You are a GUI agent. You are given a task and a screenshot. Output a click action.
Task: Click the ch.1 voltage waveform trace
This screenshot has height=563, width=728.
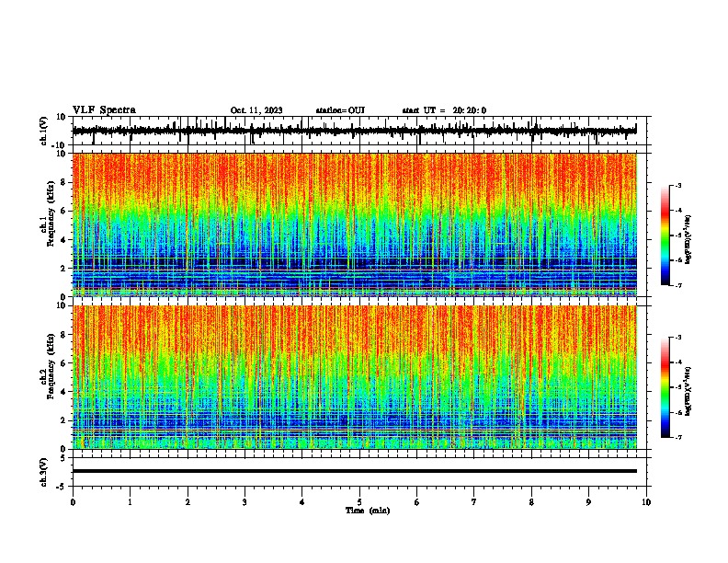click(x=354, y=131)
